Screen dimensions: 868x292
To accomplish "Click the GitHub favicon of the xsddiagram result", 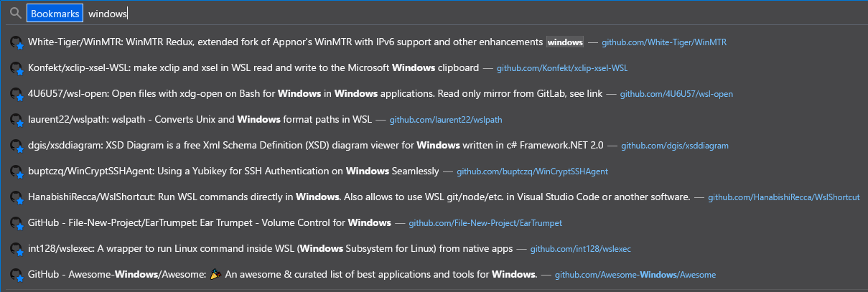I will [17, 146].
